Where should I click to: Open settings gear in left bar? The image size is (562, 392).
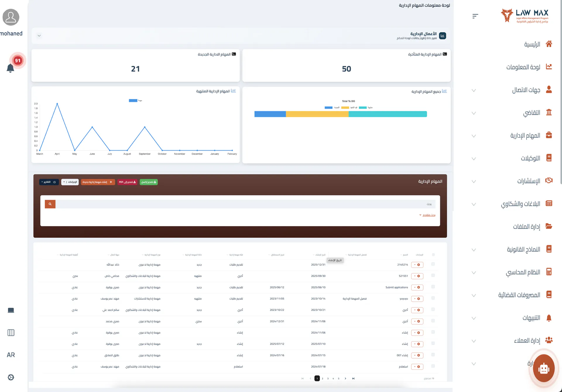[x=11, y=377]
